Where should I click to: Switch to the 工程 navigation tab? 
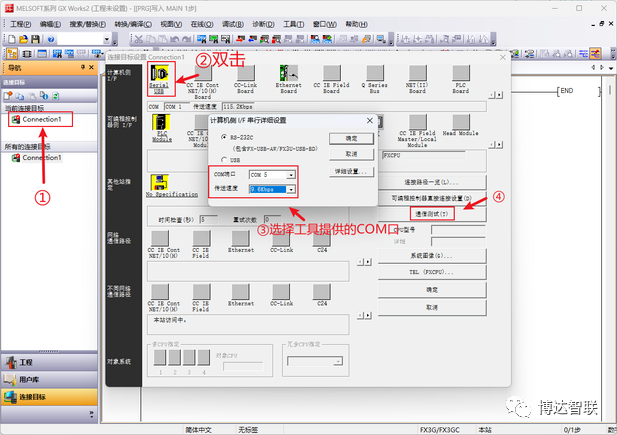click(49, 362)
